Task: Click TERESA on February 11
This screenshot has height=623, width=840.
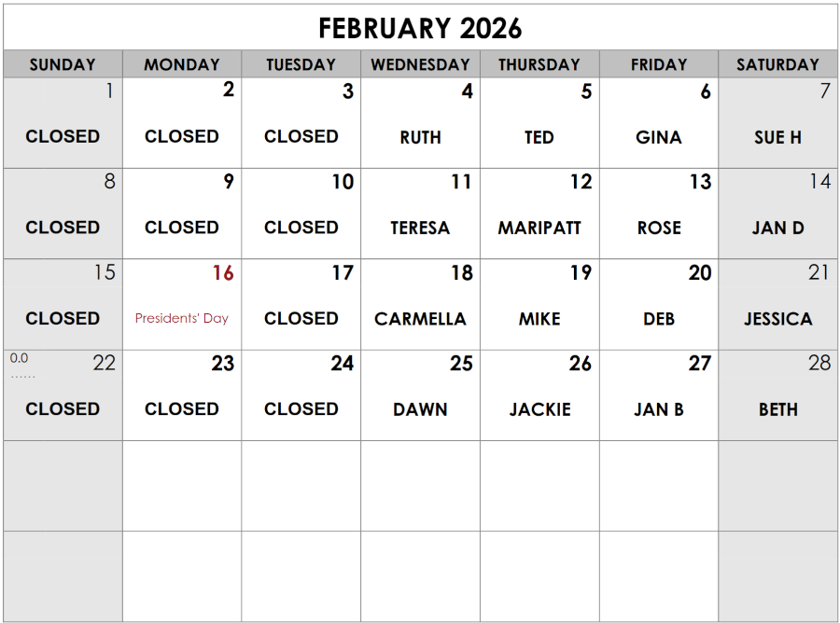Action: point(420,228)
